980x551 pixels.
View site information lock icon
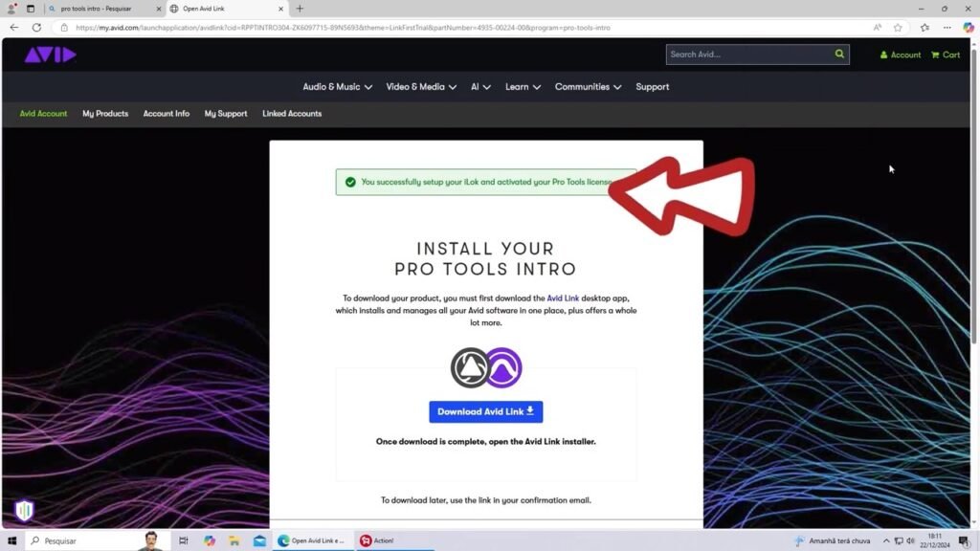pyautogui.click(x=64, y=28)
